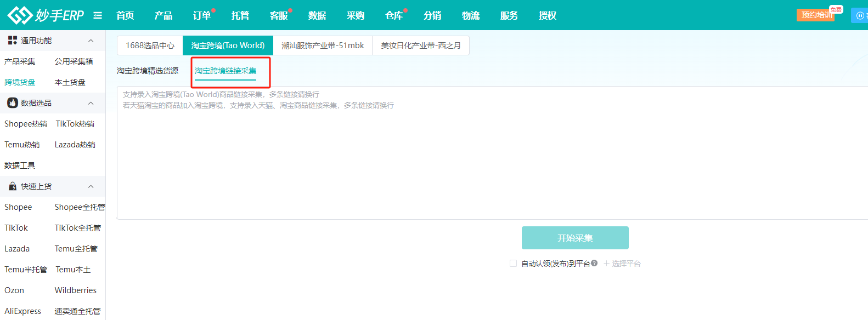Click the + 选择平台 link
Viewport: 868px width, 320px height.
click(x=622, y=264)
